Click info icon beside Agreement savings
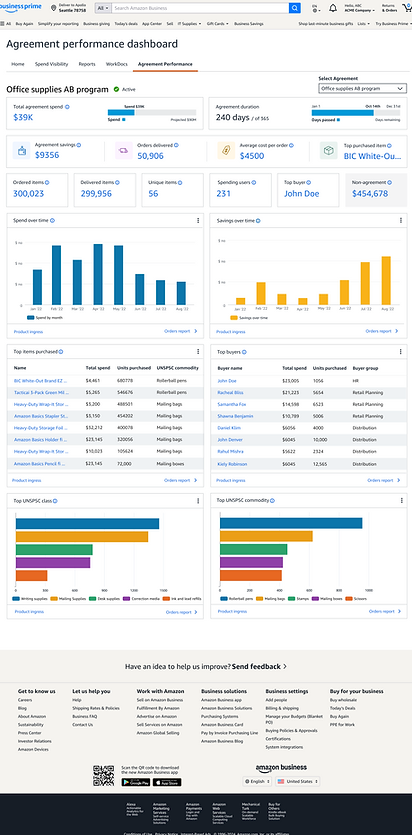The height and width of the screenshot is (835, 412). click(x=79, y=145)
